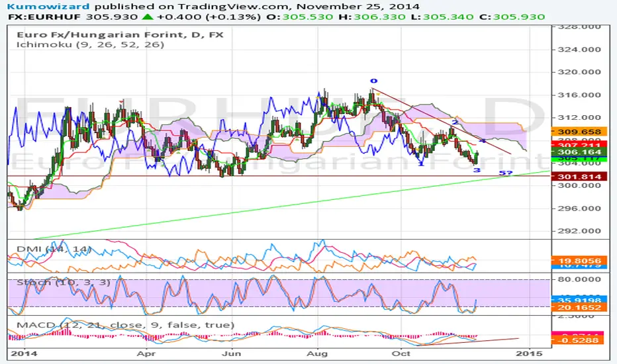Select the wave label 0 at the peak
Image resolution: width=617 pixels, height=364 pixels.
(x=373, y=81)
